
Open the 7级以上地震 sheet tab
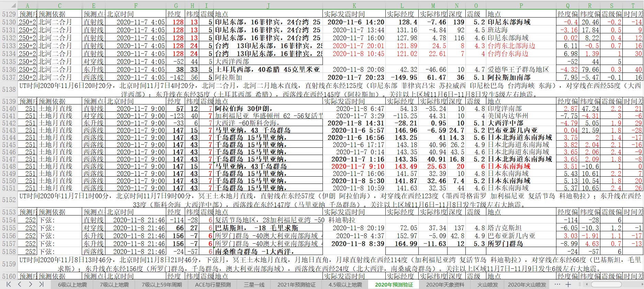pyautogui.click(x=114, y=285)
